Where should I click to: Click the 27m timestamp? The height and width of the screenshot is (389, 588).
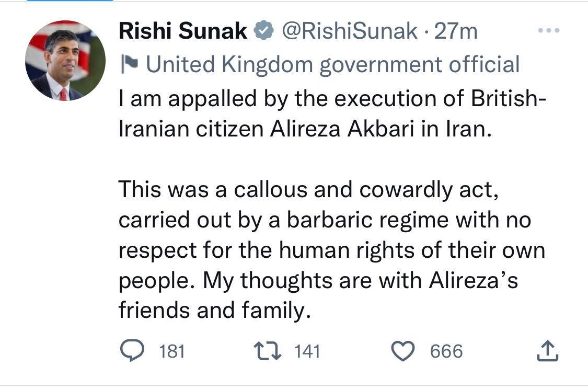tap(456, 32)
